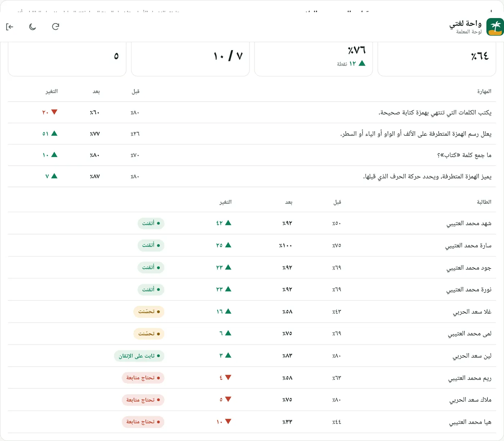Toggle dark mode moon icon

32,27
